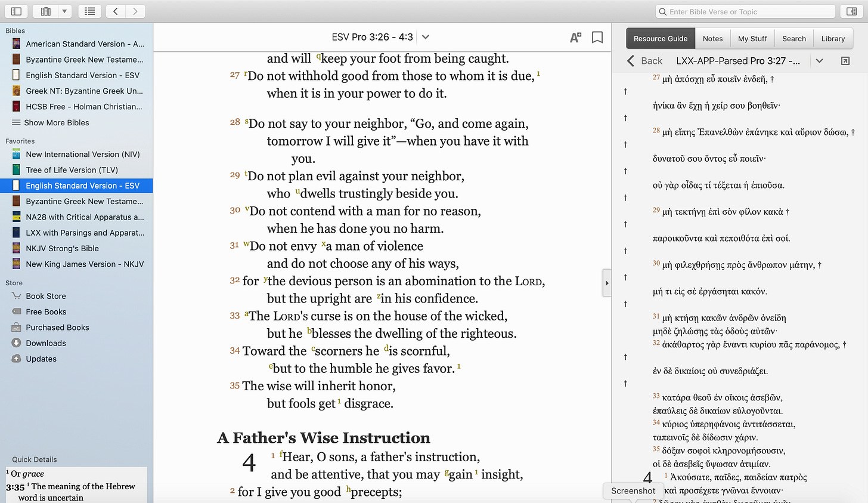Expand the chevron beside LXX-APP-Parsed title
Viewport: 868px width, 503px height.
819,61
